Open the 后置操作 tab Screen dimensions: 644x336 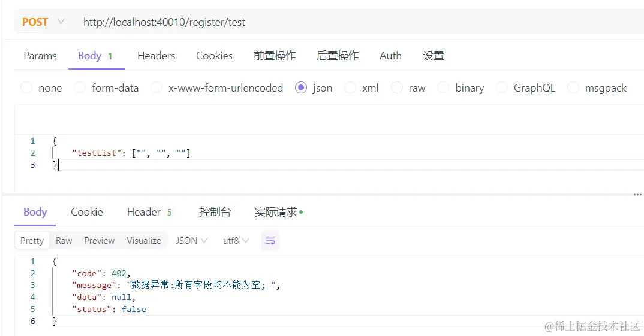tap(338, 56)
